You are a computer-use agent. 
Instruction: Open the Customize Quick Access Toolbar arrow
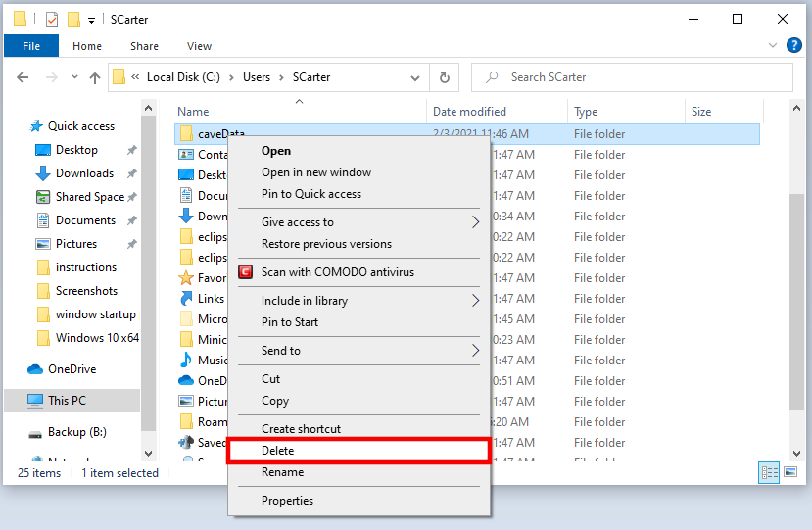coord(91,21)
